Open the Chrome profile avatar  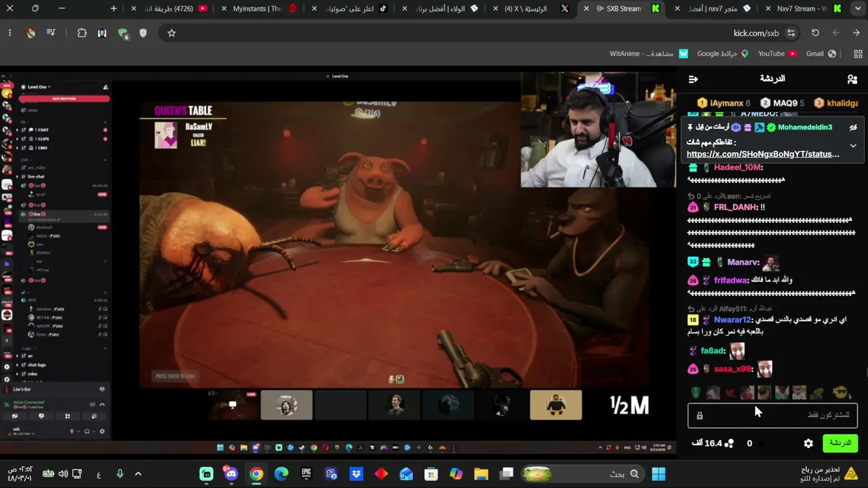click(31, 33)
